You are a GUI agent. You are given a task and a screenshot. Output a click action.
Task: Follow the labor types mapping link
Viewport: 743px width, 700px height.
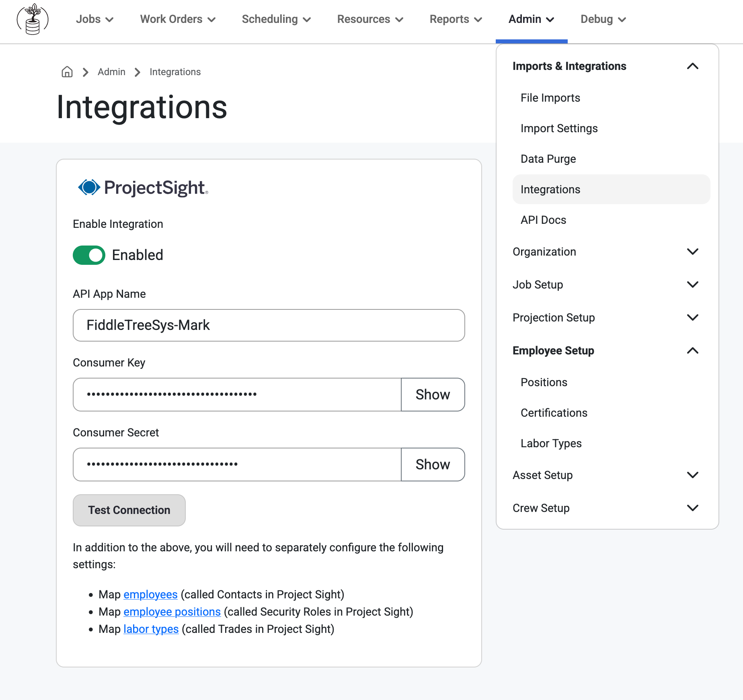click(x=151, y=629)
